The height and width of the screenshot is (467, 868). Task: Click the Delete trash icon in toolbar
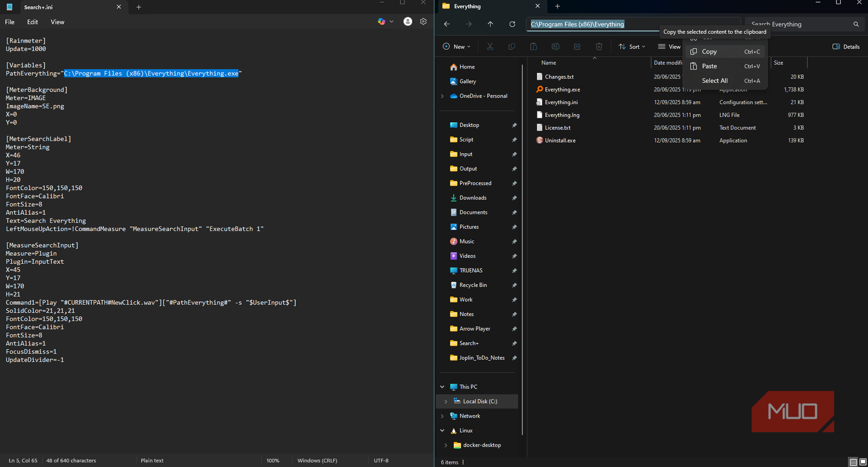click(599, 47)
